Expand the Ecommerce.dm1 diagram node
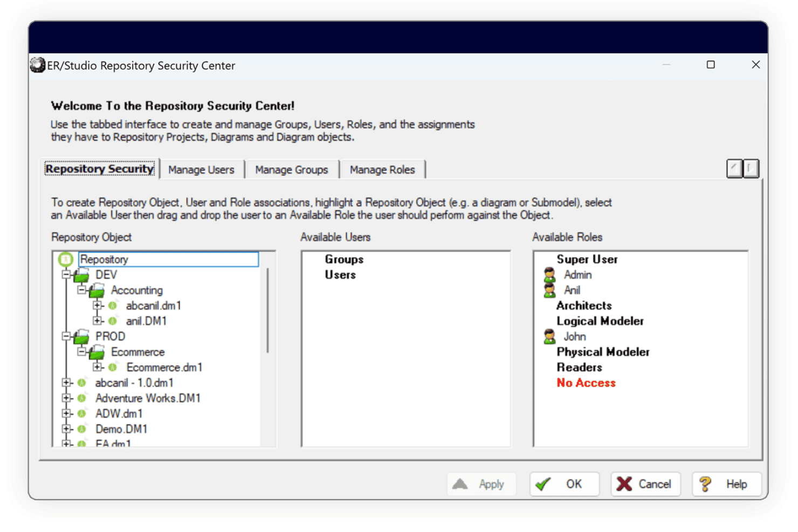This screenshot has height=532, width=798. coord(97,367)
